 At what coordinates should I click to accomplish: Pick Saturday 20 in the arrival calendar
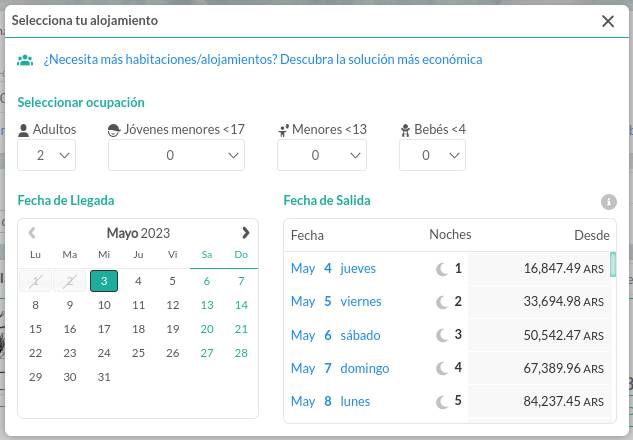click(x=207, y=329)
